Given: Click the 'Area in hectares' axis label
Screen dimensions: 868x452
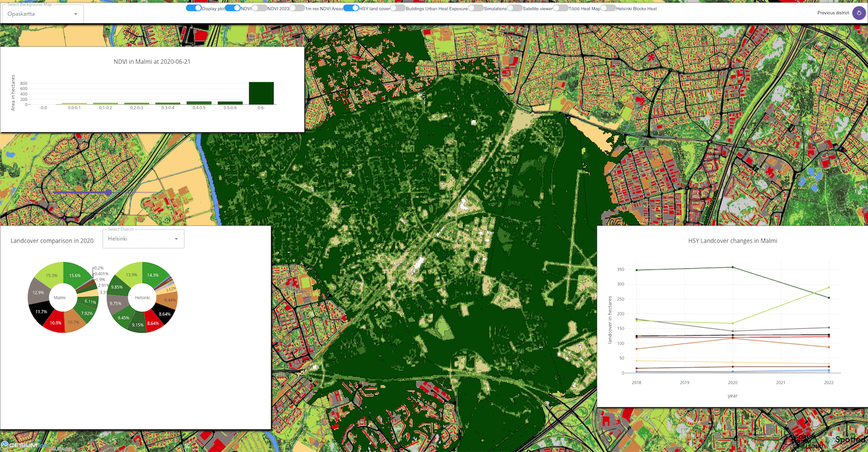Looking at the screenshot, I should [x=13, y=92].
